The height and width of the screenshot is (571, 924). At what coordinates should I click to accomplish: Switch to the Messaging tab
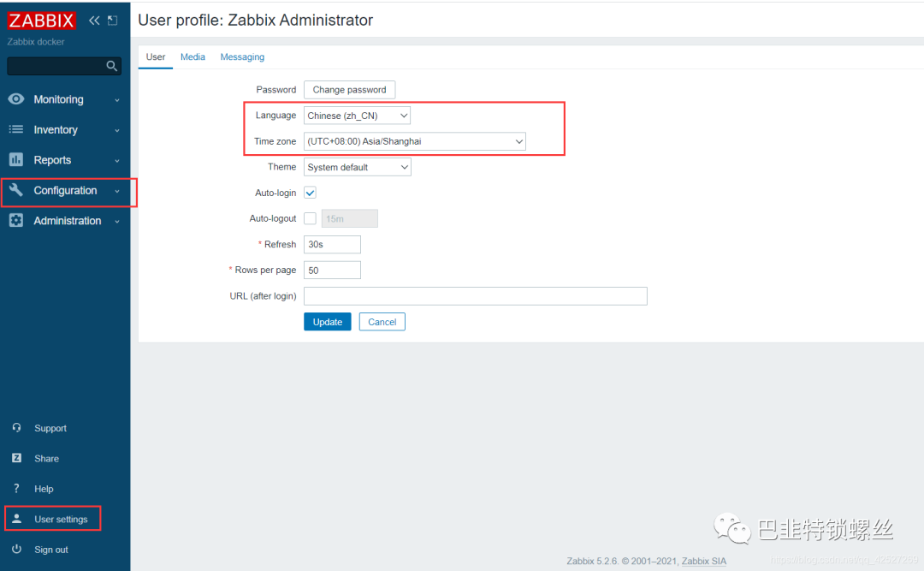click(x=242, y=57)
